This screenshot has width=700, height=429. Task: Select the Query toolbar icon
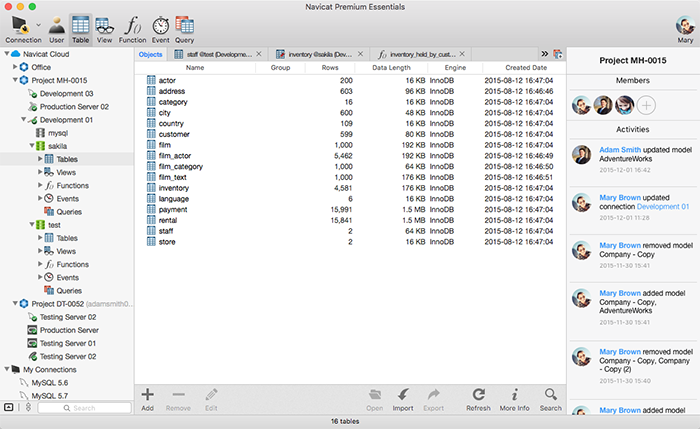point(184,29)
